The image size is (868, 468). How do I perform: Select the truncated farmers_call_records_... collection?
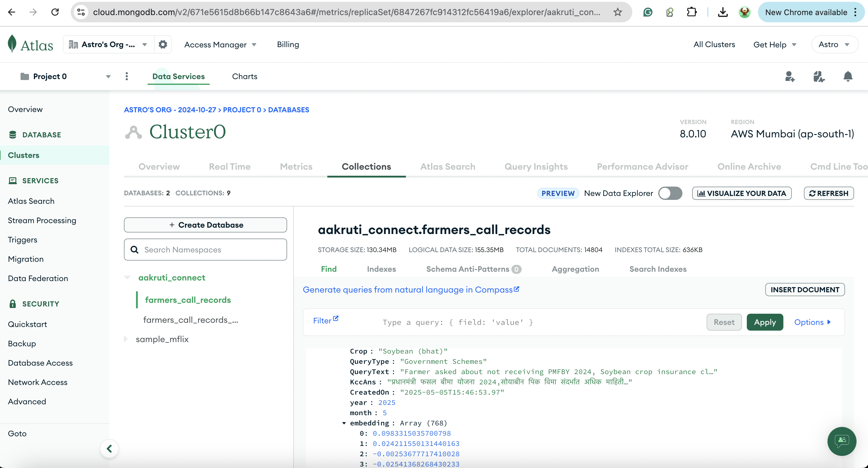pyautogui.click(x=190, y=319)
